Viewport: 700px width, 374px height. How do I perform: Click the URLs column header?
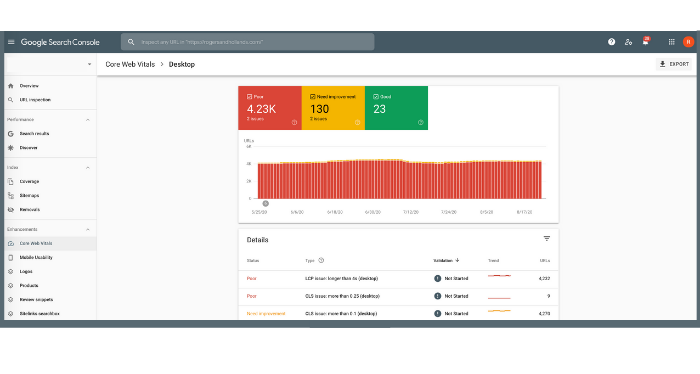(x=545, y=261)
